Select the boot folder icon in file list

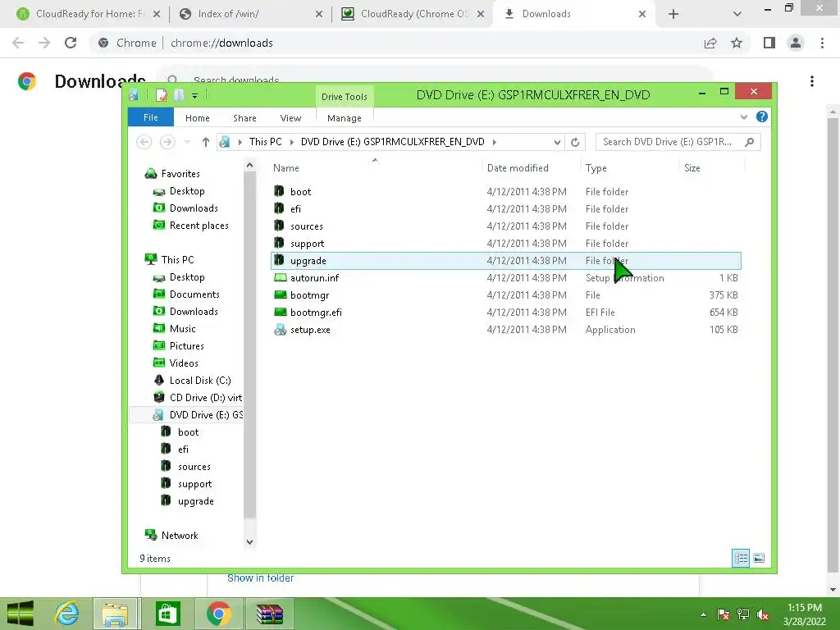(x=279, y=191)
